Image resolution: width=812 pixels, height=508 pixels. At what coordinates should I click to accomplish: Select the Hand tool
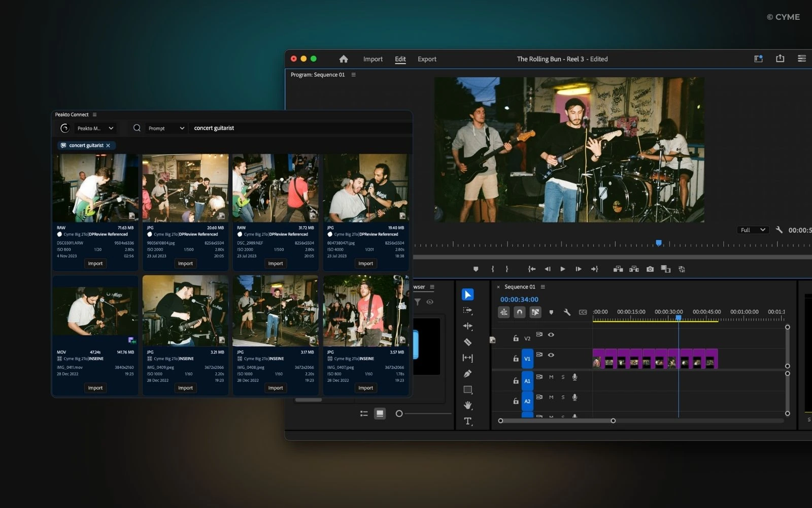pos(467,405)
